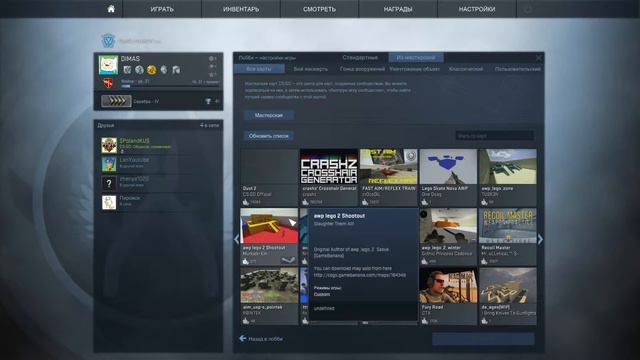This screenshot has height=360, width=640.
Task: Select the Гонка вооружений filter tab
Action: (362, 69)
